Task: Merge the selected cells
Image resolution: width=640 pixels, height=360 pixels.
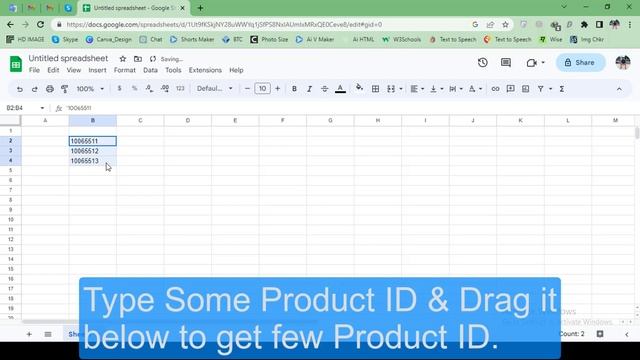Action: (x=391, y=89)
